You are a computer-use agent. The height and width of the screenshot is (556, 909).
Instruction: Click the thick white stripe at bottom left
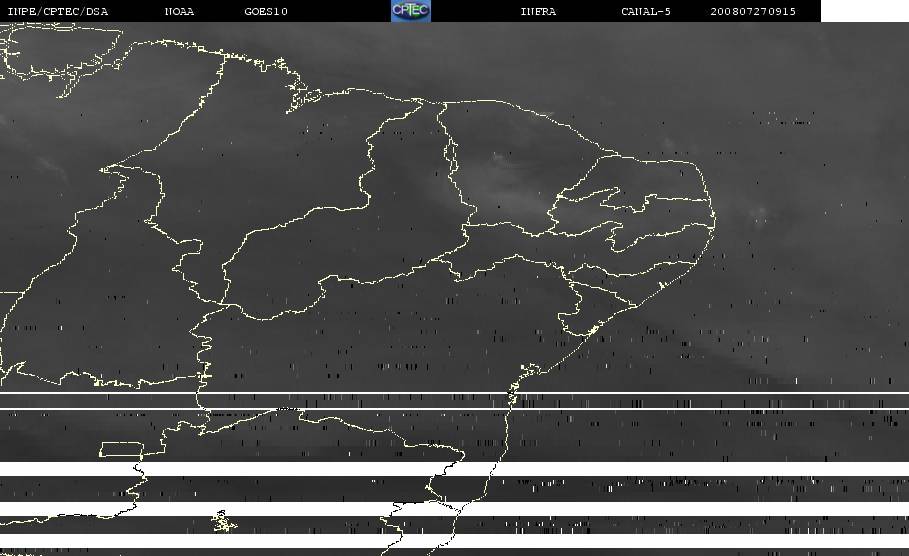tap(60, 468)
